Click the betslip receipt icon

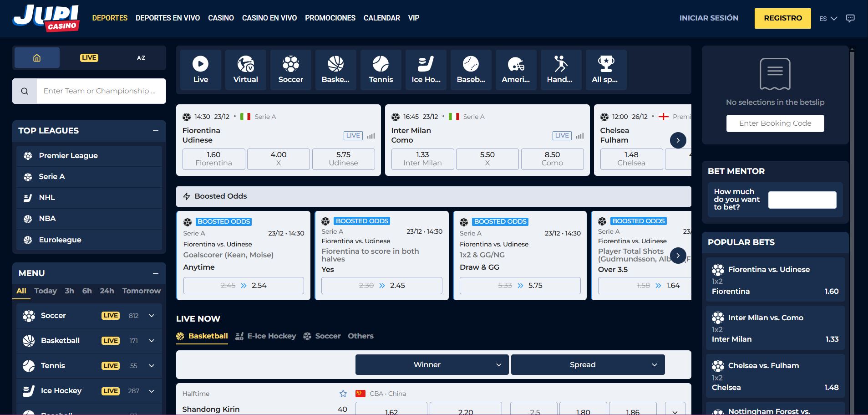pos(775,73)
